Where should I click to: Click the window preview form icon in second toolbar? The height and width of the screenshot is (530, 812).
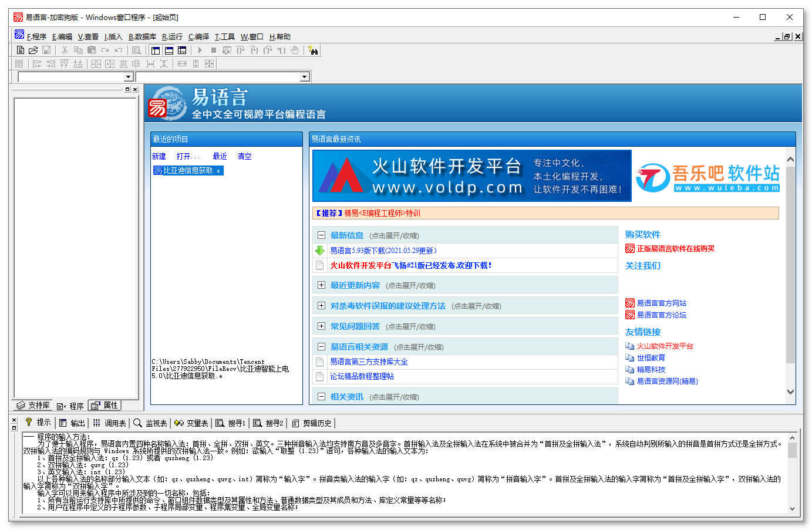pyautogui.click(x=19, y=63)
